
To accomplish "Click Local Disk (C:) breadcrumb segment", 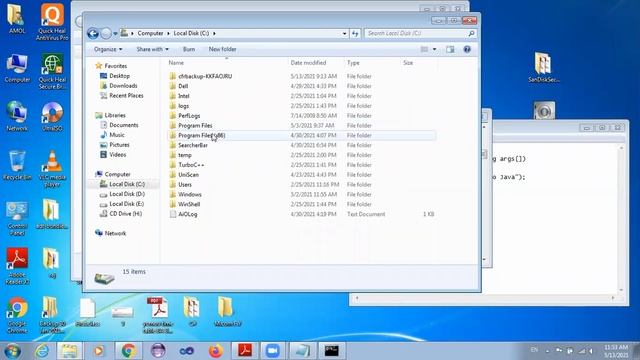I will coord(191,33).
